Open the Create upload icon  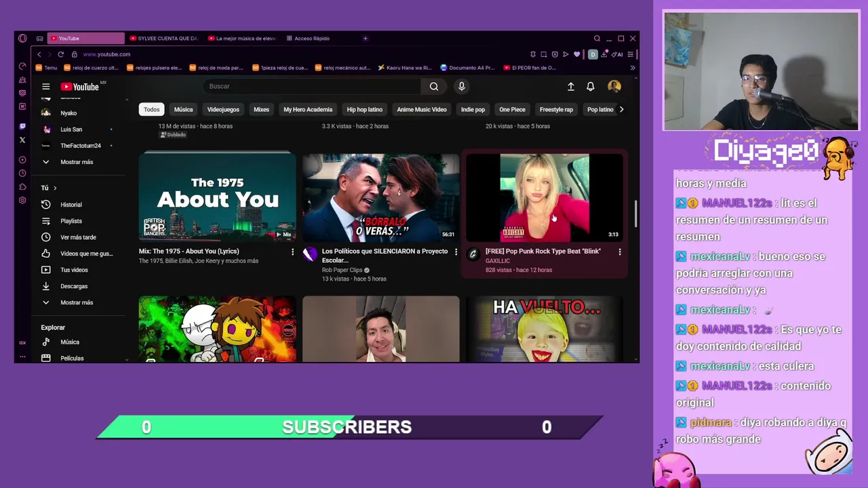pyautogui.click(x=571, y=86)
